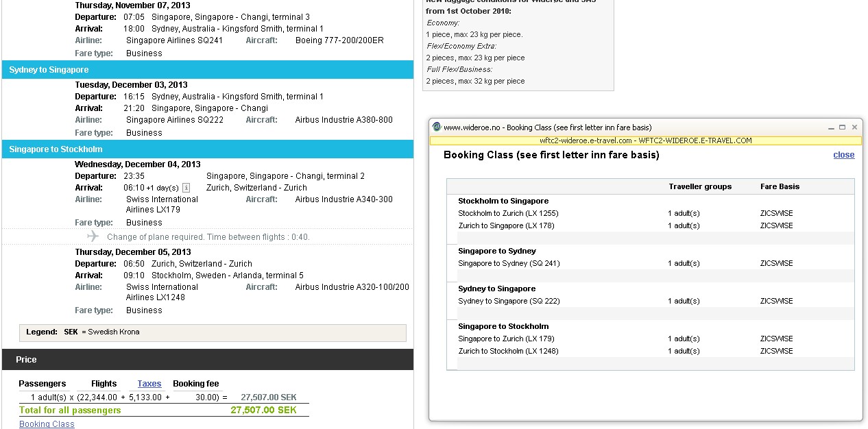This screenshot has width=868, height=429.
Task: Click the Fare Basis column header
Action: pos(780,186)
